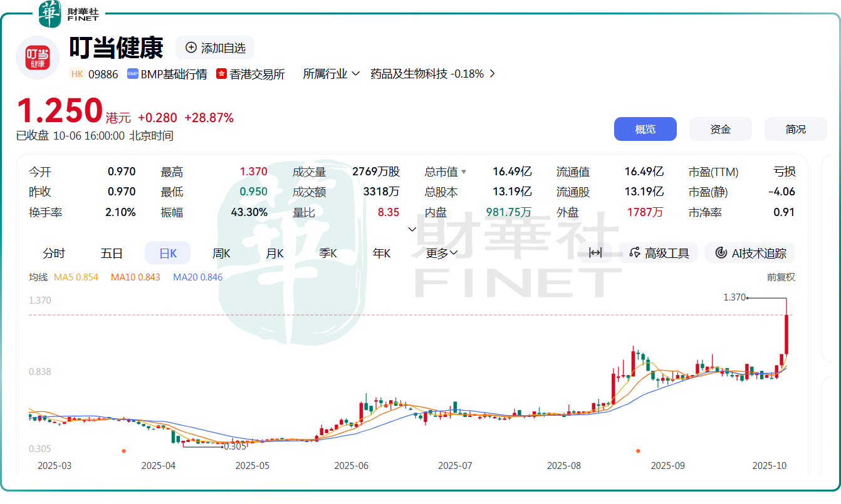
Task: Click the orange event marker near 2025-09
Action: tap(638, 451)
